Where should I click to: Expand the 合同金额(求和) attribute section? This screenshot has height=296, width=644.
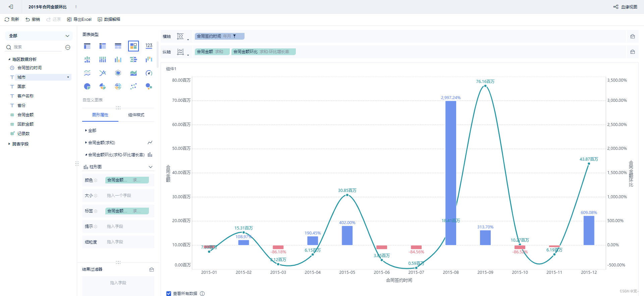tap(86, 142)
